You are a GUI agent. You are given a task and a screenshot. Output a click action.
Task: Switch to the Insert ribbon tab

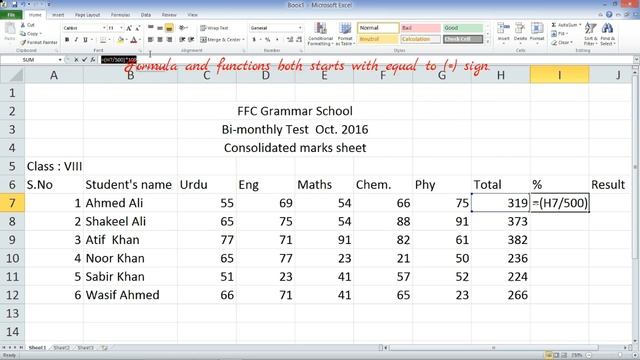coord(58,15)
